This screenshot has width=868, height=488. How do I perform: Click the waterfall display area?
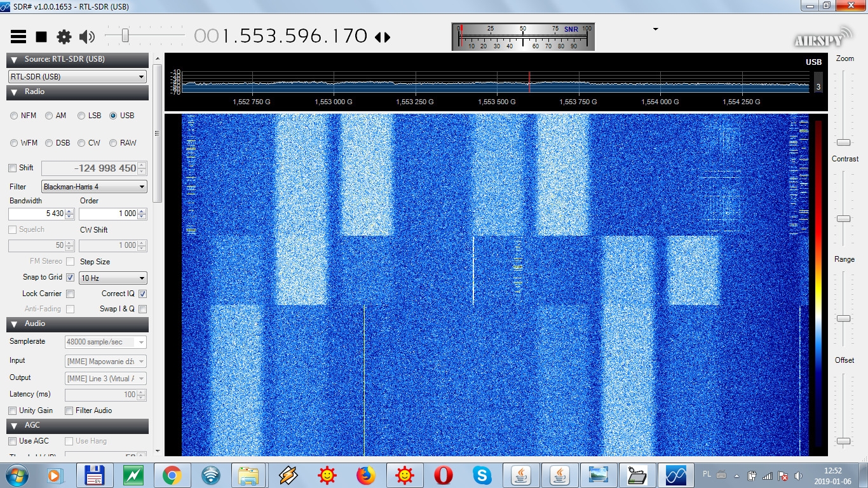click(496, 285)
